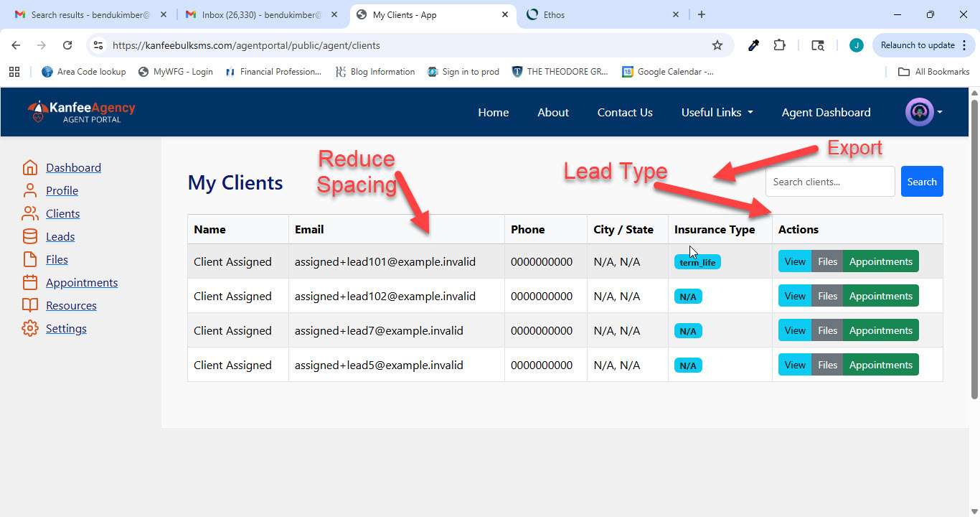Open the Chrome extensions puzzle icon
980x517 pixels.
click(779, 45)
